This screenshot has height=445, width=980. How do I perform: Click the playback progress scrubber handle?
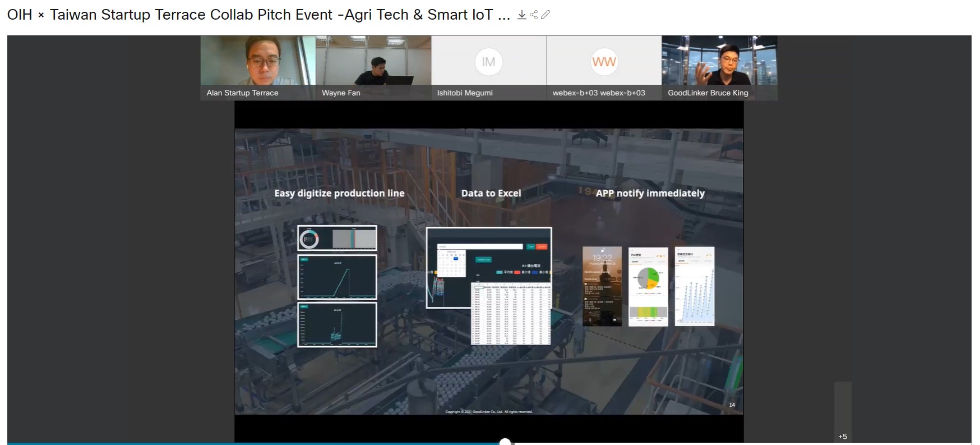click(505, 442)
